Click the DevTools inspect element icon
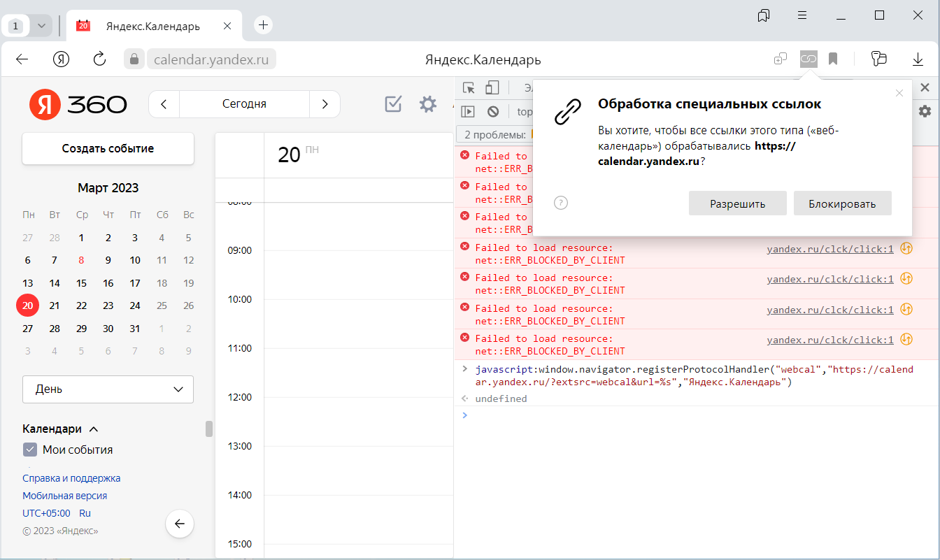This screenshot has width=940, height=560. click(469, 88)
